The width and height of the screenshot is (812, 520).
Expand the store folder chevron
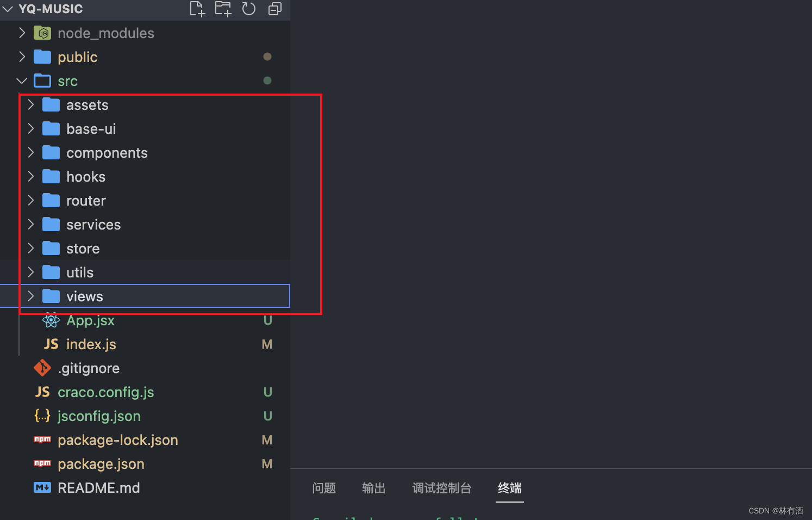pyautogui.click(x=30, y=248)
